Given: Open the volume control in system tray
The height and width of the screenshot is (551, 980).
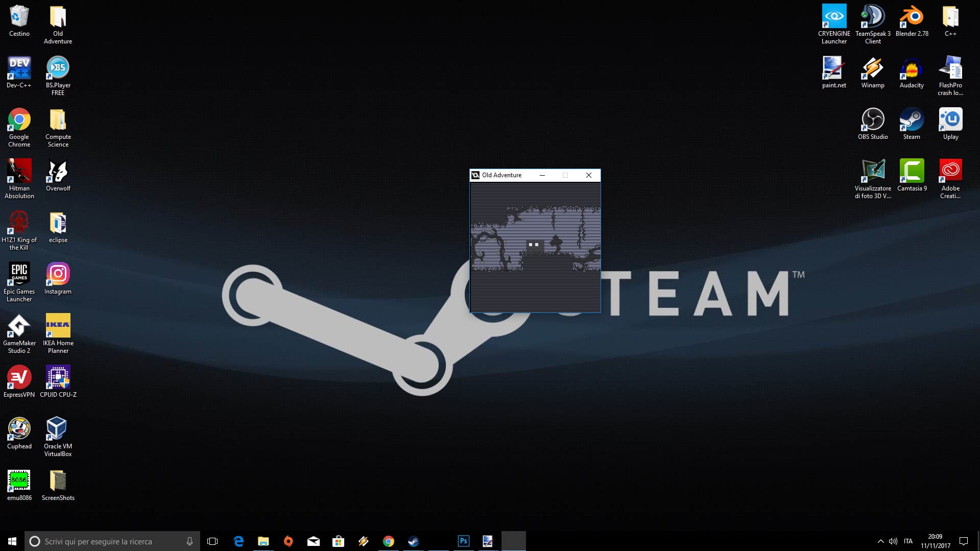Looking at the screenshot, I should (893, 541).
